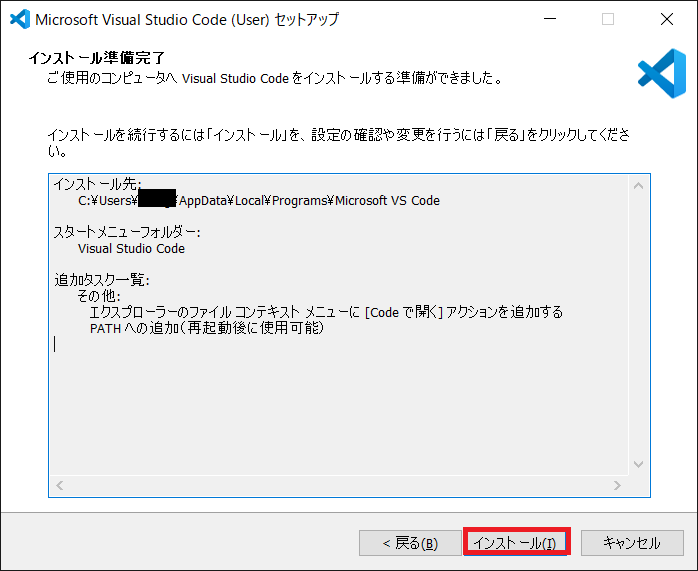Cancel setup with the キャンセル button

(x=632, y=543)
